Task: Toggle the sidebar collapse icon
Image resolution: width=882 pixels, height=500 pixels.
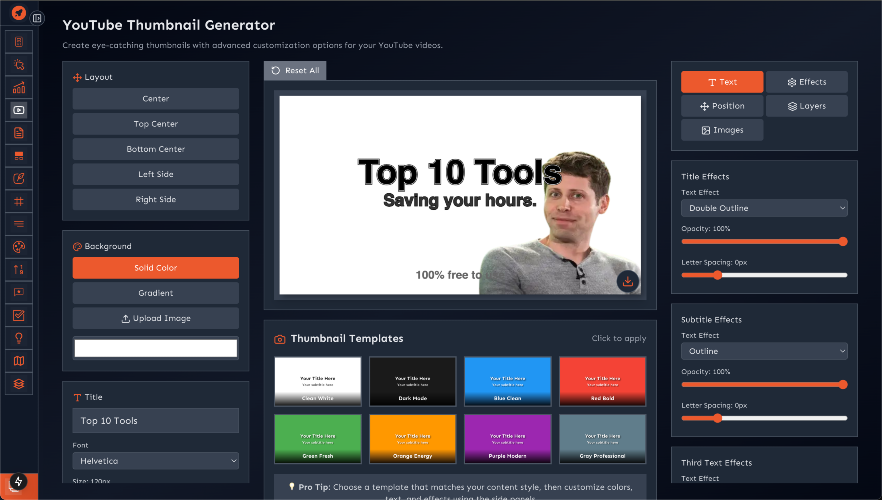Action: (37, 19)
